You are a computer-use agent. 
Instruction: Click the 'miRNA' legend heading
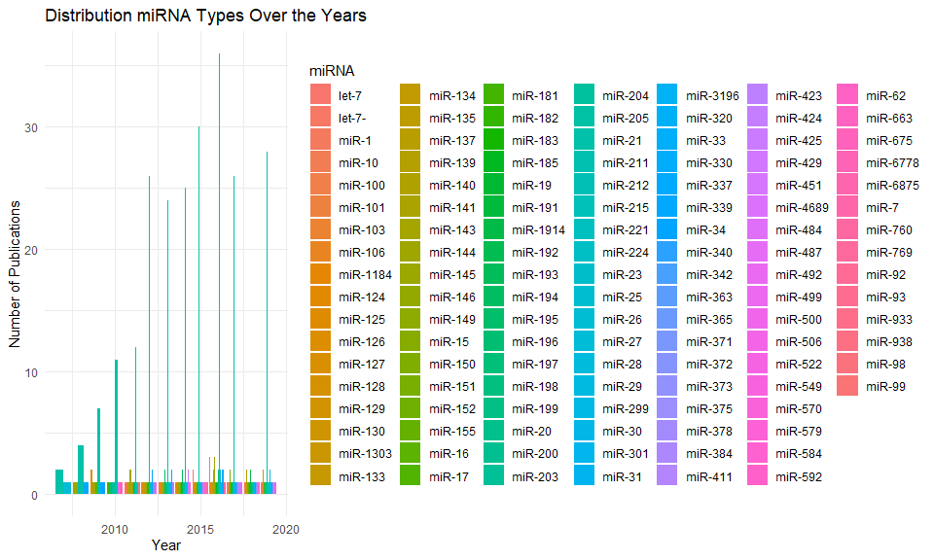[x=332, y=71]
